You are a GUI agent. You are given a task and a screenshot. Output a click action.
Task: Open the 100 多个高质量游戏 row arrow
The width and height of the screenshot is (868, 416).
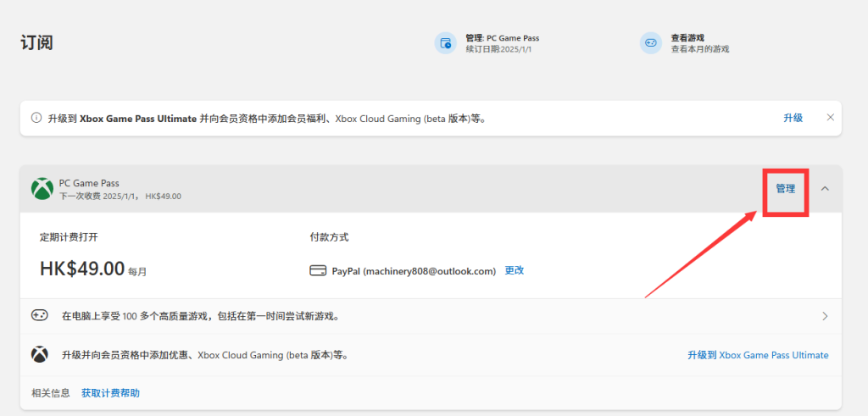pyautogui.click(x=825, y=316)
